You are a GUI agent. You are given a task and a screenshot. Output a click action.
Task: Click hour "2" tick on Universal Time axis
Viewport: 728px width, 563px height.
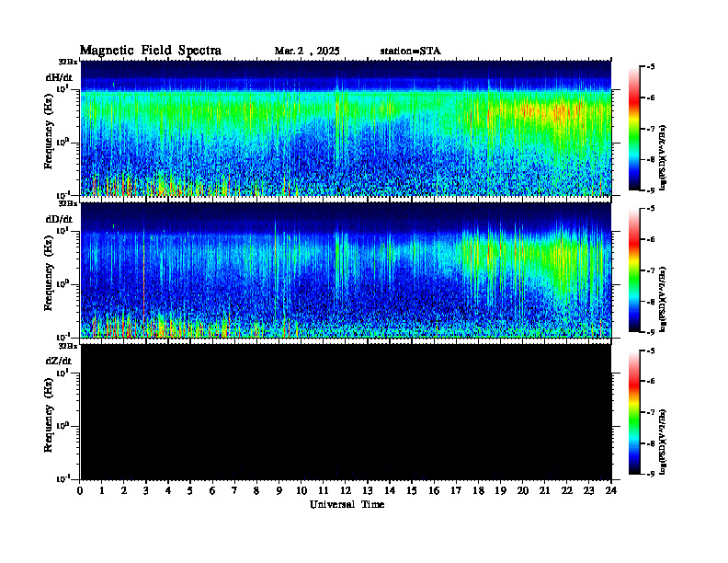pos(124,491)
